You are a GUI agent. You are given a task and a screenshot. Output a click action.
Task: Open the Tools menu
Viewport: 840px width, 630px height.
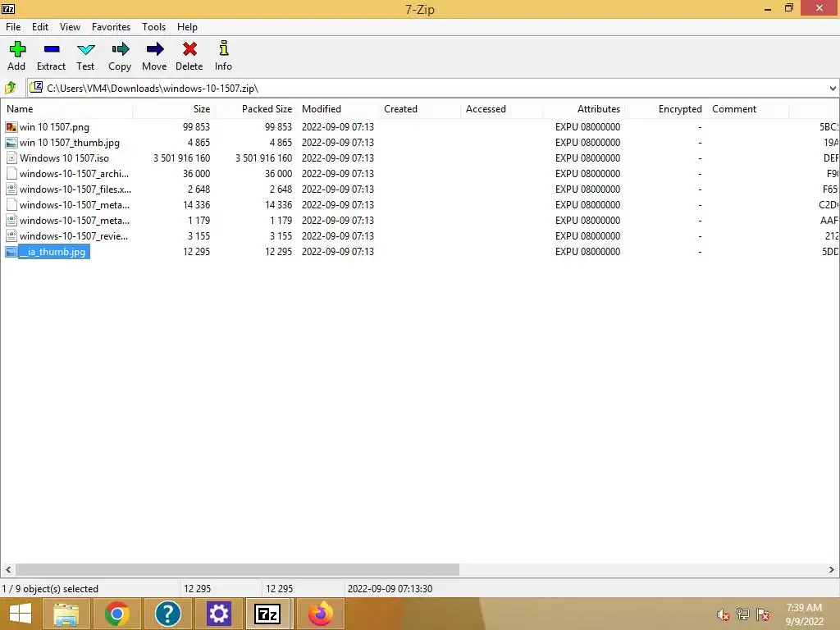tap(153, 27)
